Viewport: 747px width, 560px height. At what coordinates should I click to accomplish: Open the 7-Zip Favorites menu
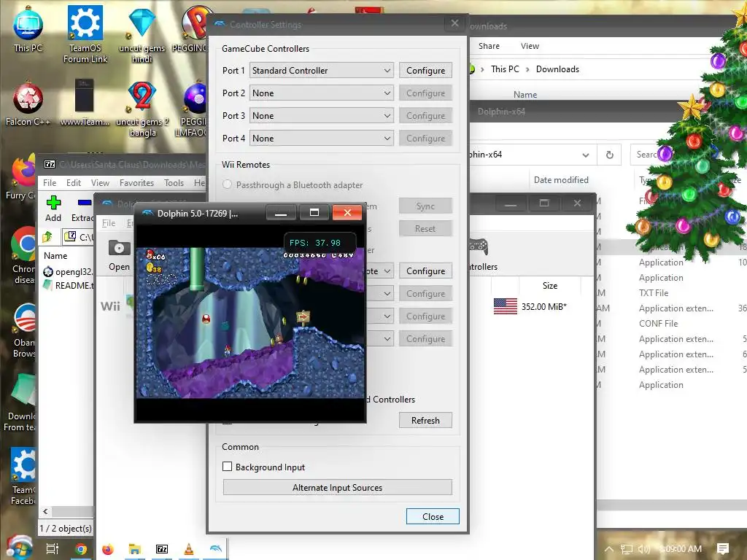[x=136, y=183]
